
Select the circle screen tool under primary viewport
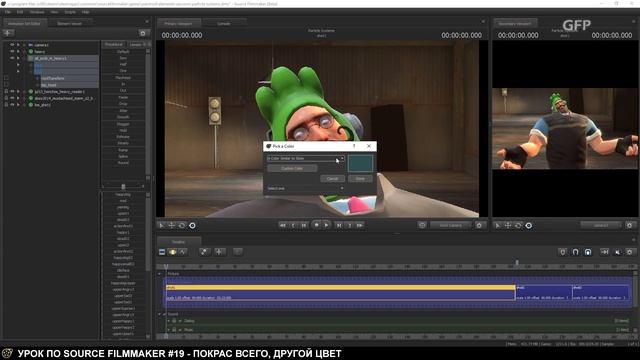point(192,225)
